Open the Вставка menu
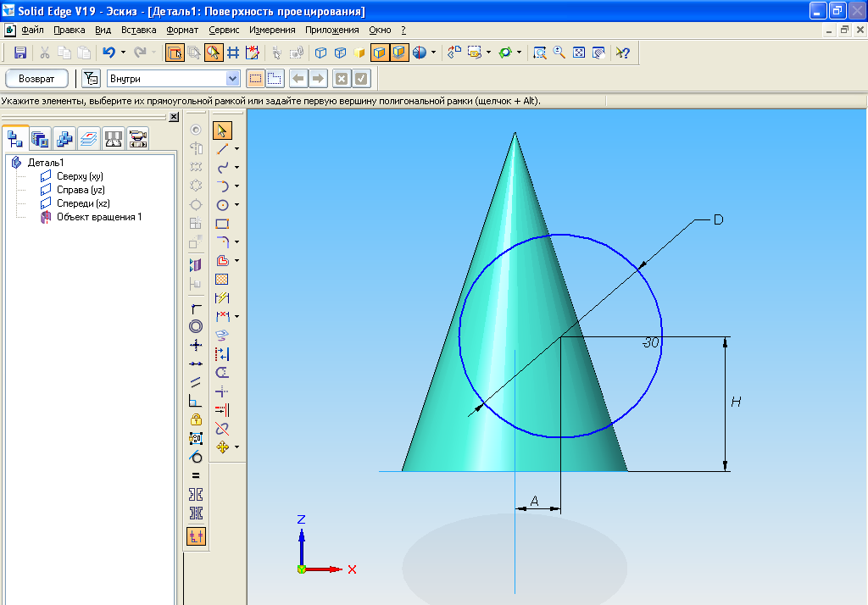 [x=139, y=30]
